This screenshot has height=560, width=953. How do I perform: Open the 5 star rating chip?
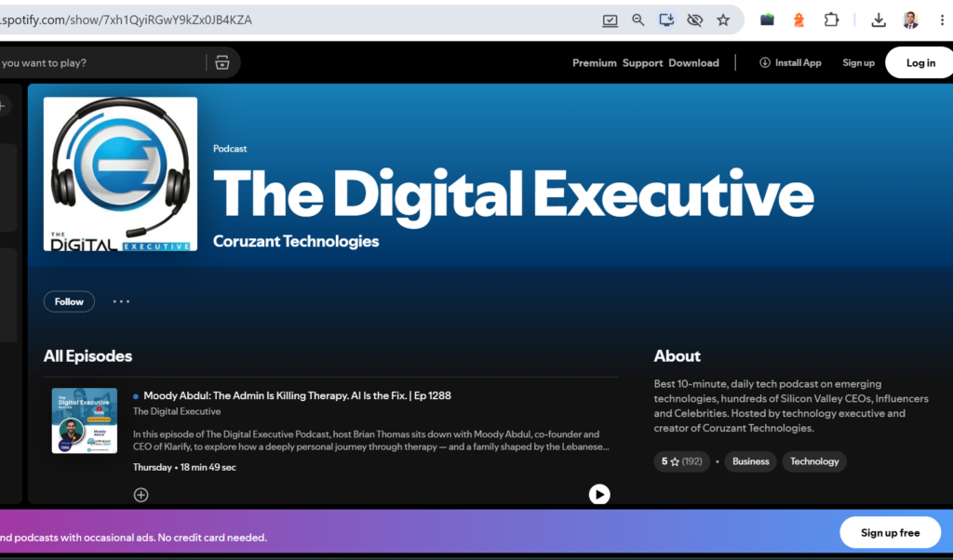pos(681,461)
